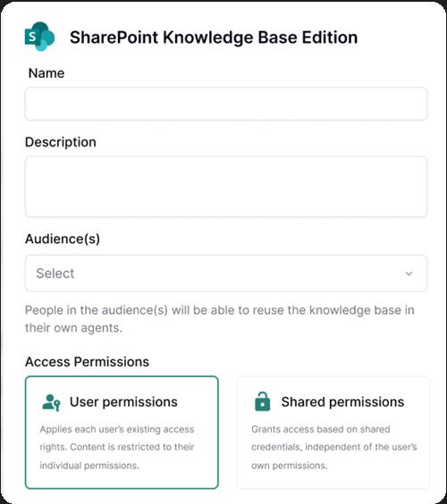Viewport: 447px width, 504px height.
Task: Click the SharePoint Knowledge Base Edition title
Action: [x=214, y=38]
